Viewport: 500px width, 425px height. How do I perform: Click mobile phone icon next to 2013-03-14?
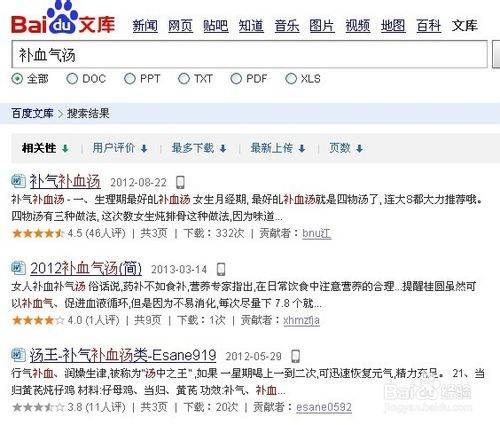(x=221, y=269)
